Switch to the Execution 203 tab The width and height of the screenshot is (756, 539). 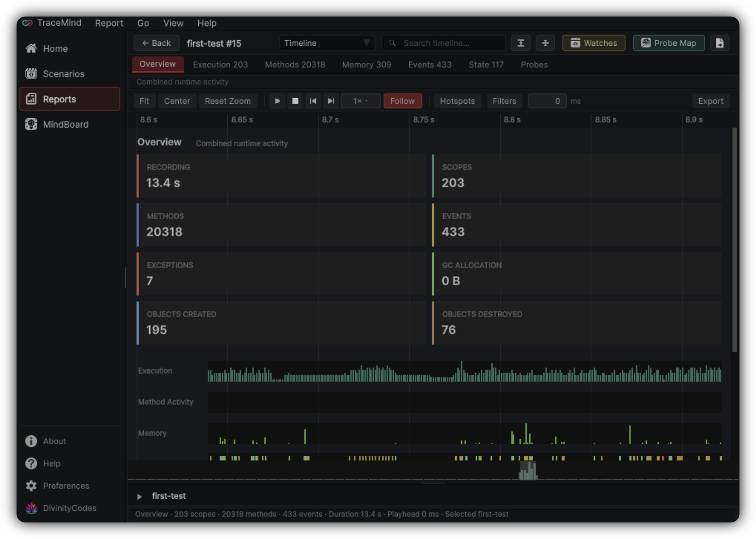point(220,64)
